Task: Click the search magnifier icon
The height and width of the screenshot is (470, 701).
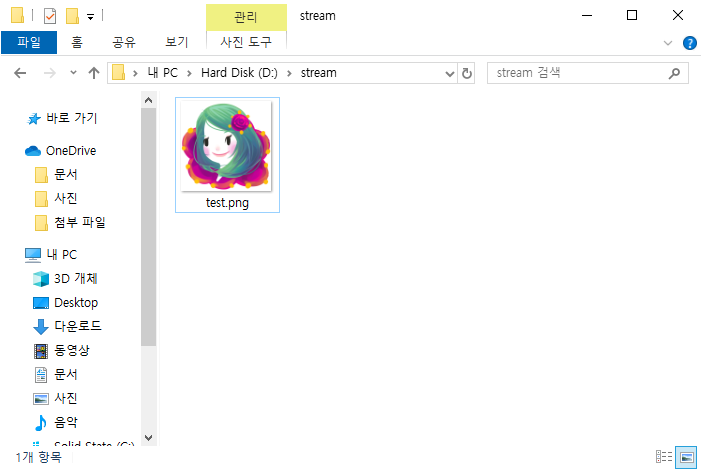Action: tap(674, 73)
